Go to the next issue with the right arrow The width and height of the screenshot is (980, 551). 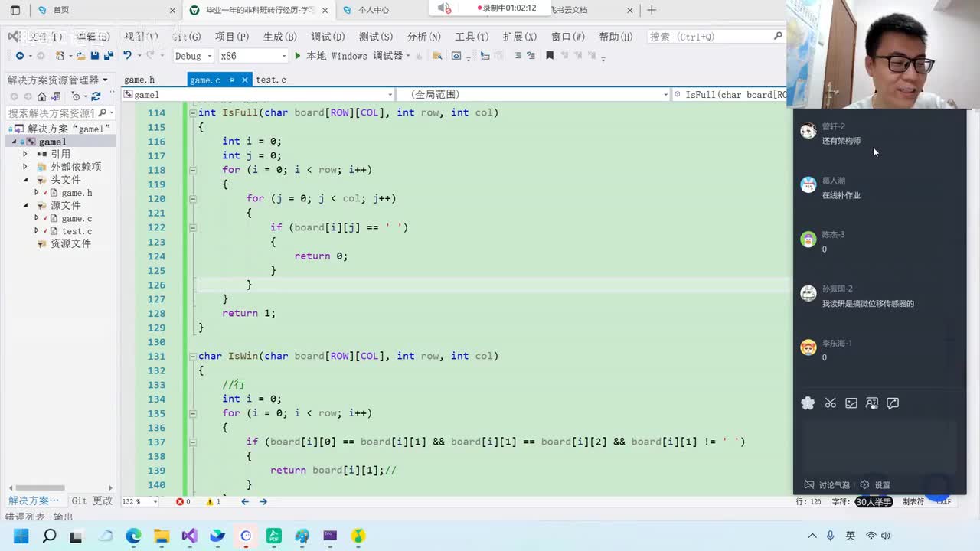[x=263, y=502]
